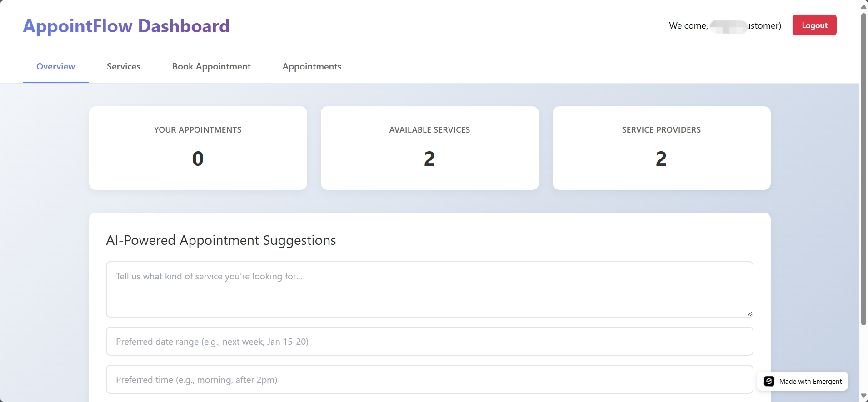Open the Appointments tab
This screenshot has width=868, height=402.
[x=312, y=67]
